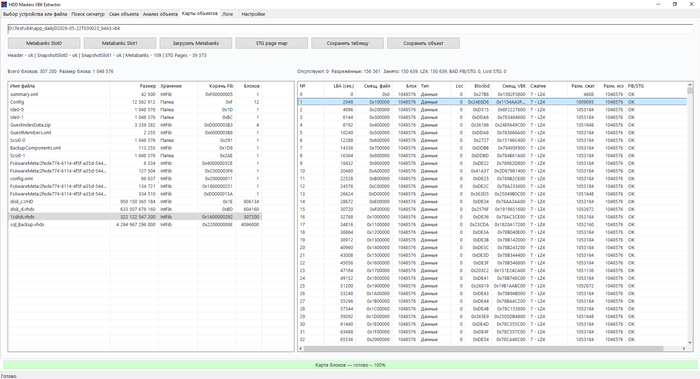The height and width of the screenshot is (379, 700).
Task: Open the 'Логи' tab
Action: coord(228,14)
